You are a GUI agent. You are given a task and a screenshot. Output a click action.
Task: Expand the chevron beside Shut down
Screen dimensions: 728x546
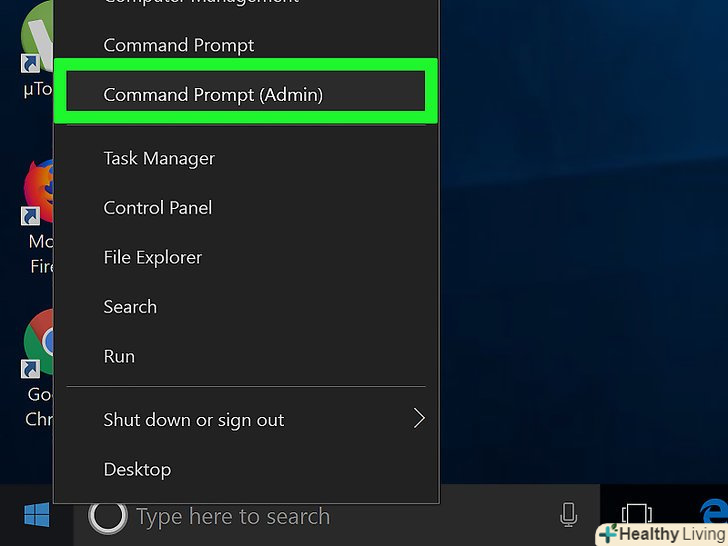click(419, 419)
